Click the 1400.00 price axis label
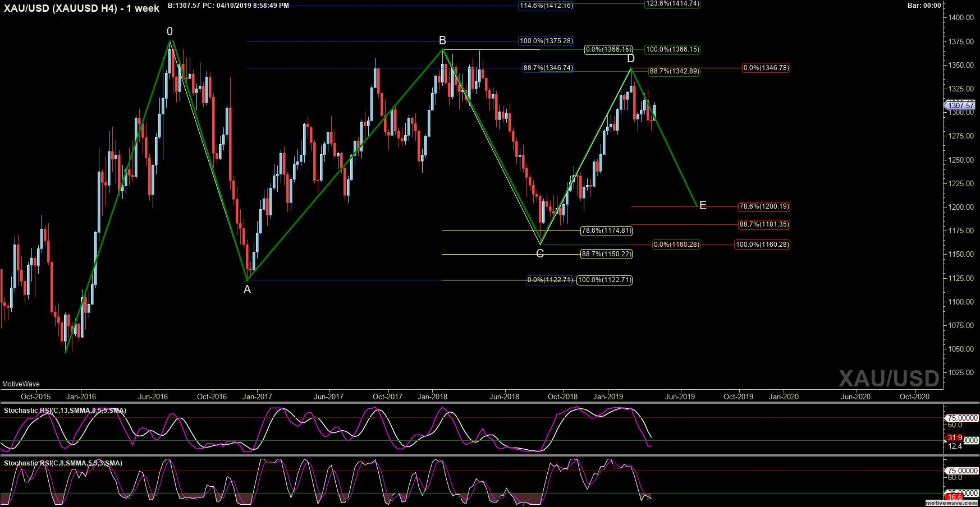 pos(961,17)
